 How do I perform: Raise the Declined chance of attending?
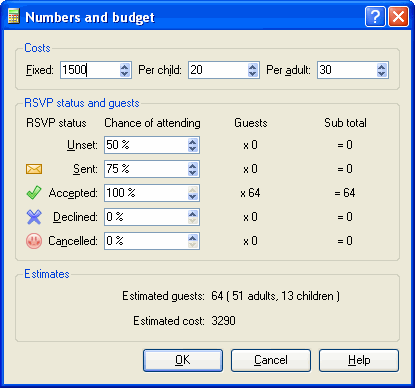click(193, 213)
